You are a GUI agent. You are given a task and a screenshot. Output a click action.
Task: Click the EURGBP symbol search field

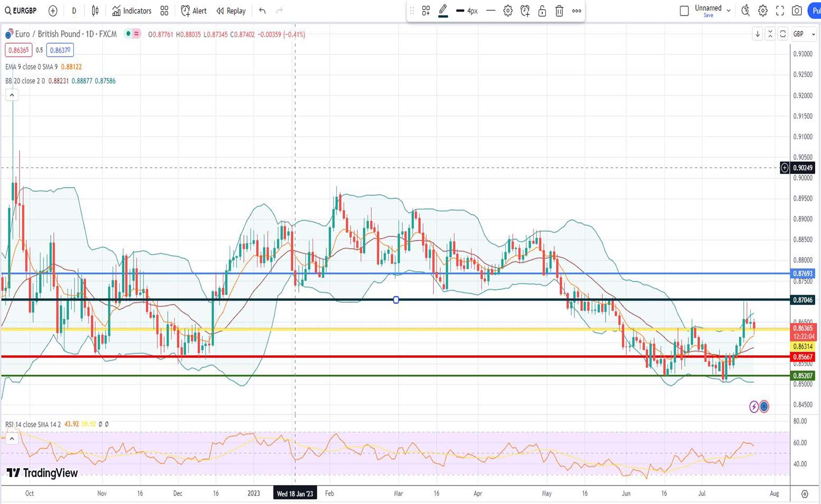click(21, 11)
